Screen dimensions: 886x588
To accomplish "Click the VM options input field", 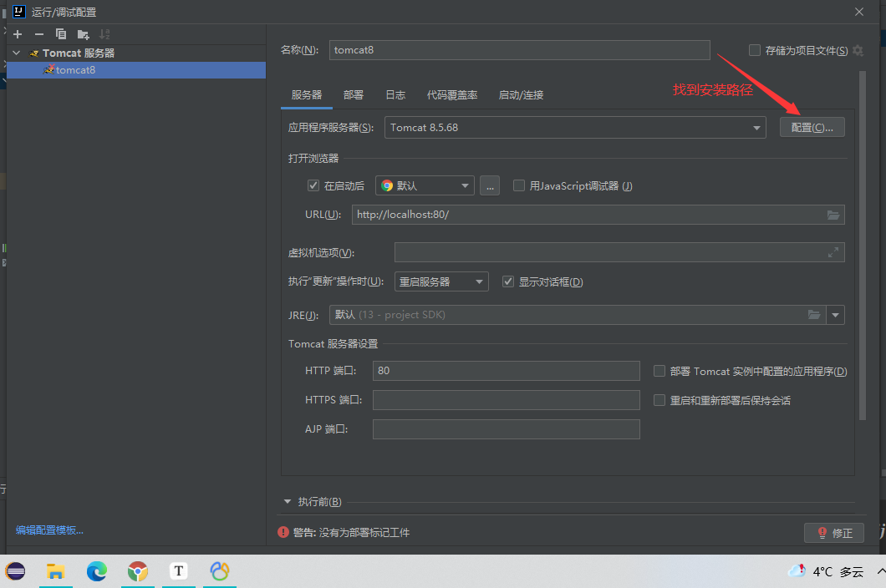I will pos(619,252).
